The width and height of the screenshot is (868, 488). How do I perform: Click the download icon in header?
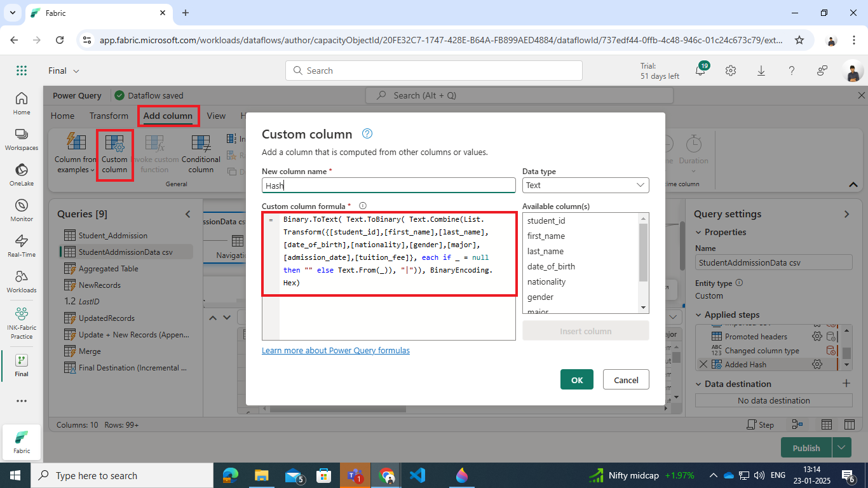761,71
